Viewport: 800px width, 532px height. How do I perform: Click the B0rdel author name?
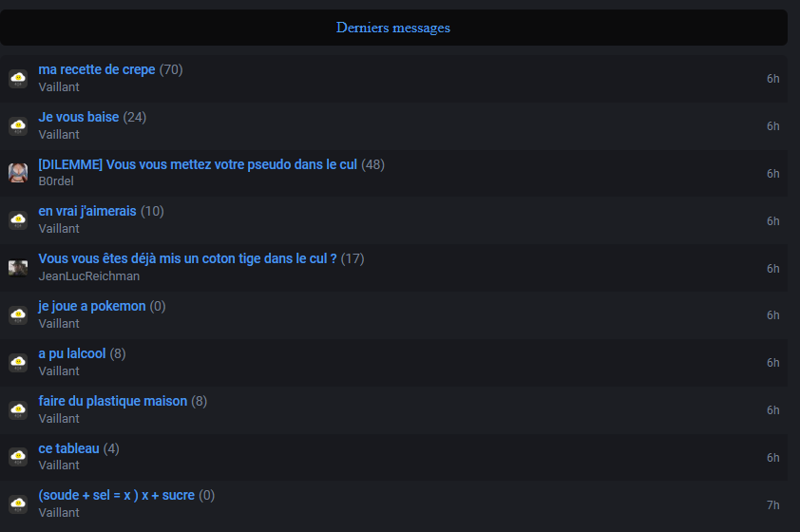pos(56,181)
